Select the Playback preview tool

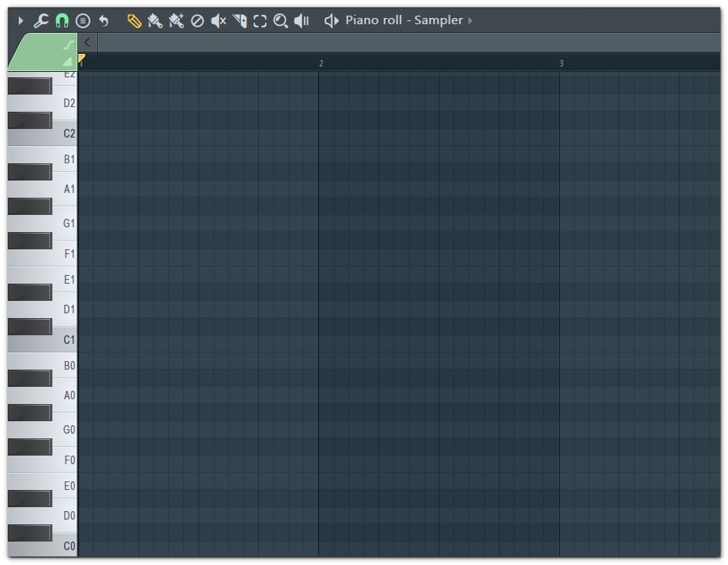tap(302, 20)
